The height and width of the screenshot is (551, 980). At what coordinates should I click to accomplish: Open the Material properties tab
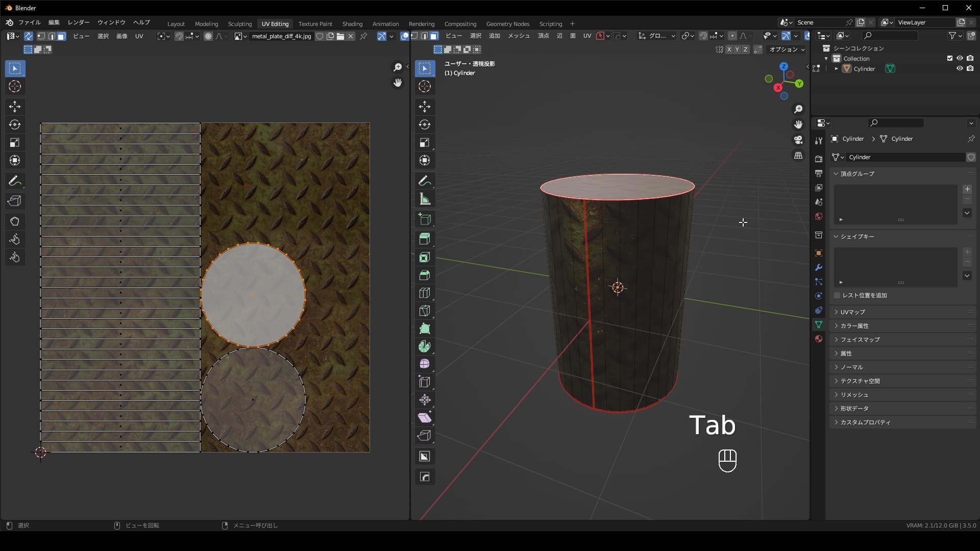click(818, 338)
